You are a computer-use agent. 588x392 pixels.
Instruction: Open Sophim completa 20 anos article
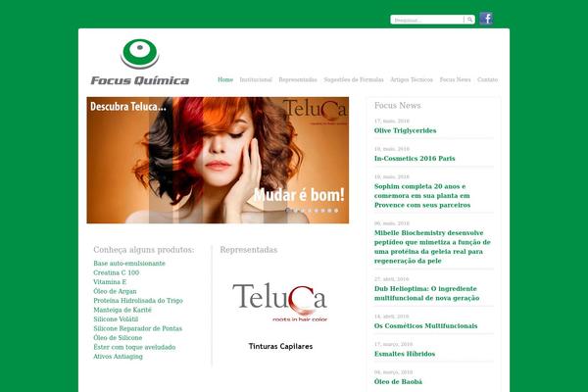click(422, 195)
